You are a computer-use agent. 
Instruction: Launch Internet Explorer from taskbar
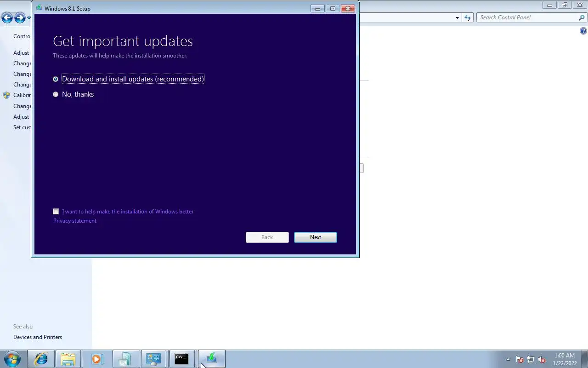(x=41, y=359)
